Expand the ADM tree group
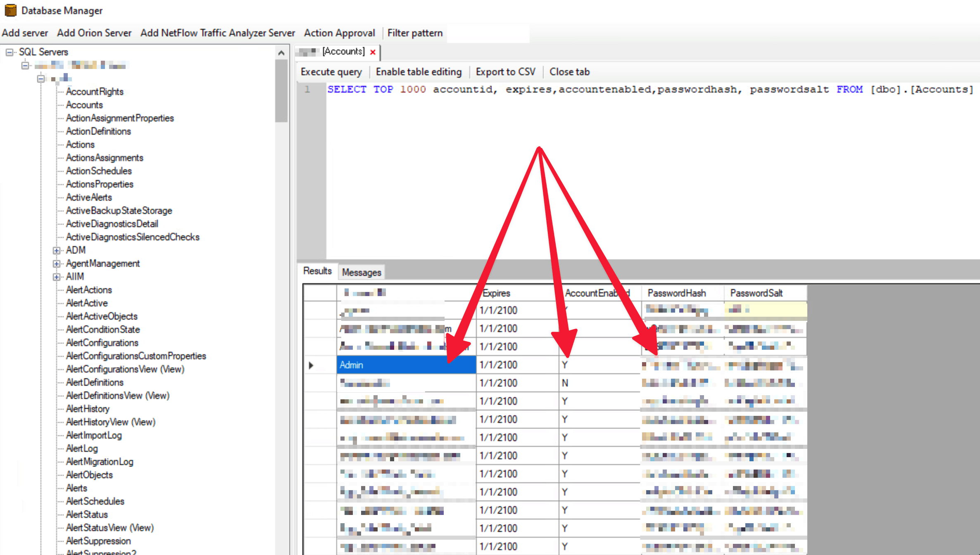Viewport: 980px width, 555px height. click(57, 250)
